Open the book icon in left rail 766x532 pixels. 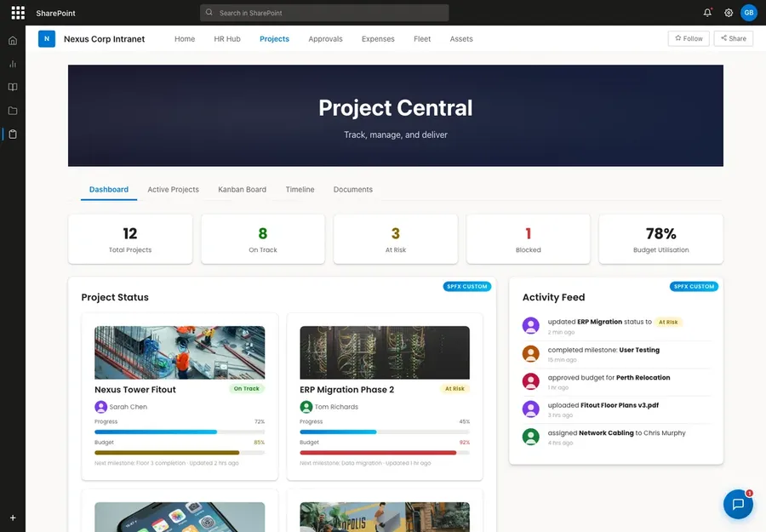[x=13, y=87]
